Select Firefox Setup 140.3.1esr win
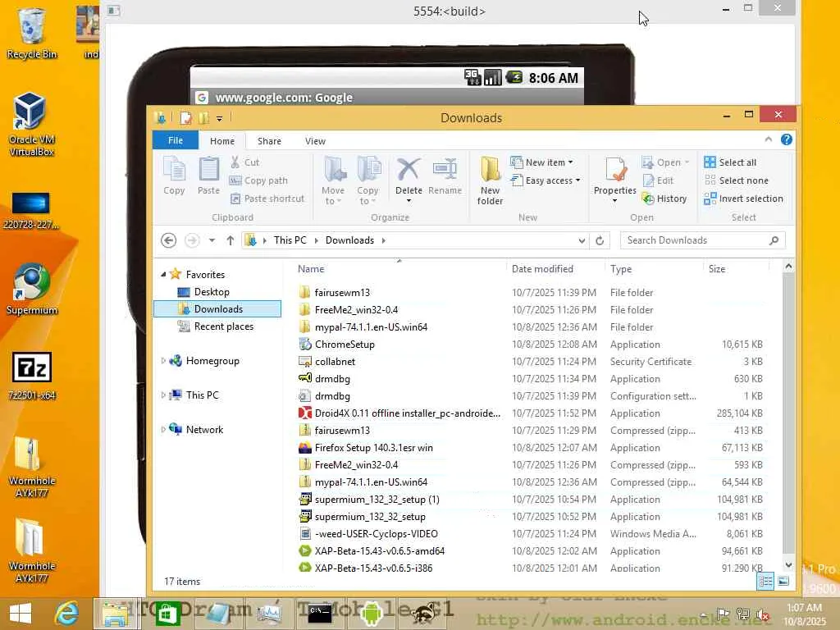 [x=532, y=447]
